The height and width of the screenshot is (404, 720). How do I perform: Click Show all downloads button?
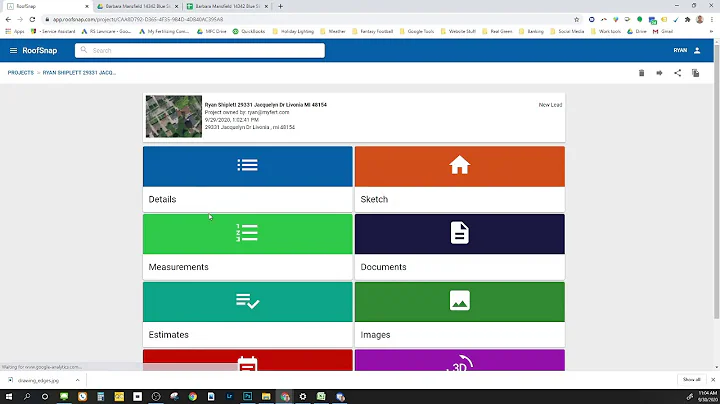(x=691, y=380)
